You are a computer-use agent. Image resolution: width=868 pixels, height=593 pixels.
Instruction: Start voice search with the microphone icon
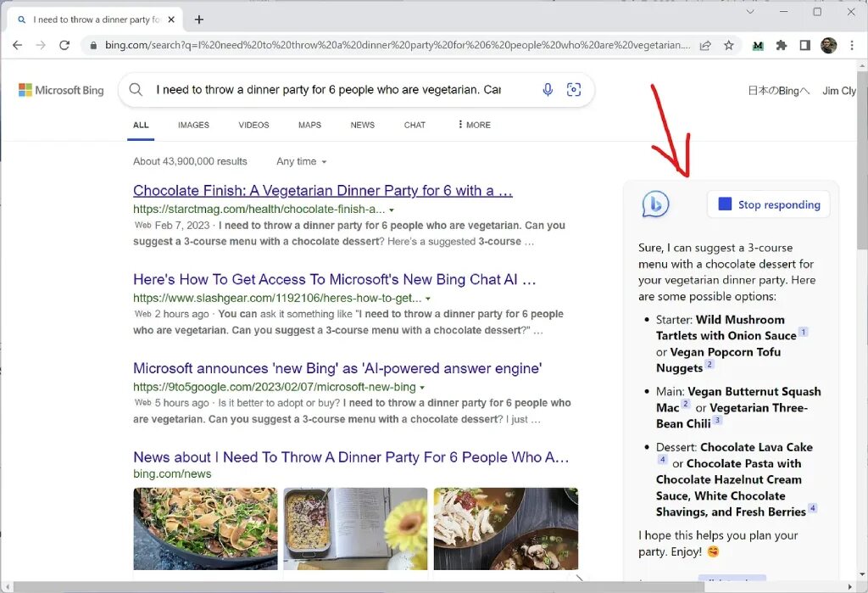pyautogui.click(x=548, y=89)
